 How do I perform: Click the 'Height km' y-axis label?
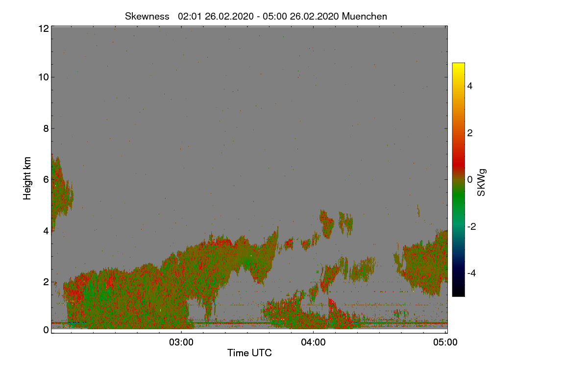click(x=27, y=178)
